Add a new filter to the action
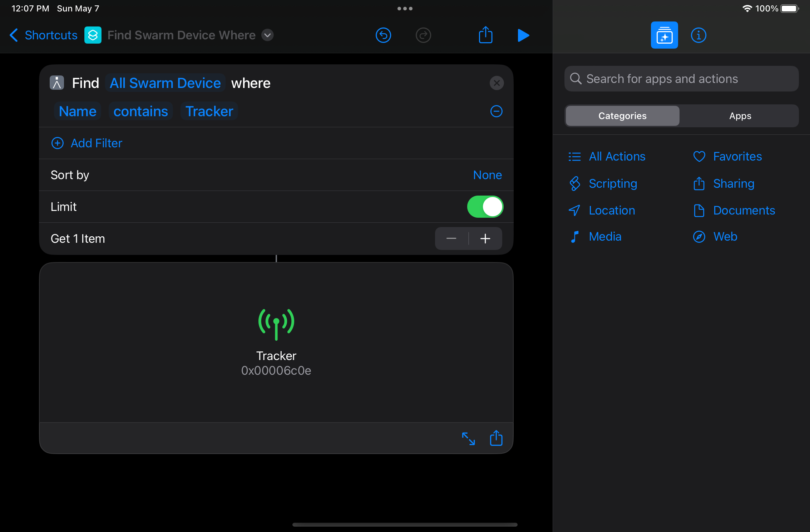This screenshot has width=810, height=532. coord(87,143)
